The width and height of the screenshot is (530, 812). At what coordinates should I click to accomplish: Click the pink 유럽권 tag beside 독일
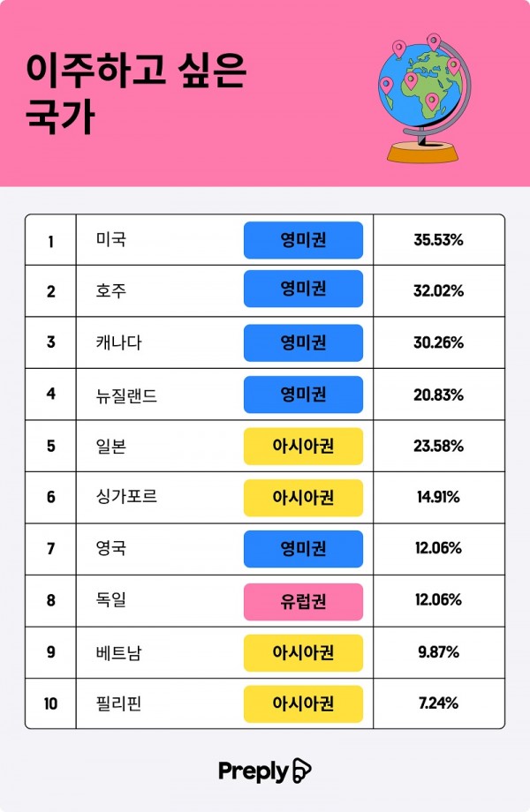click(x=303, y=601)
